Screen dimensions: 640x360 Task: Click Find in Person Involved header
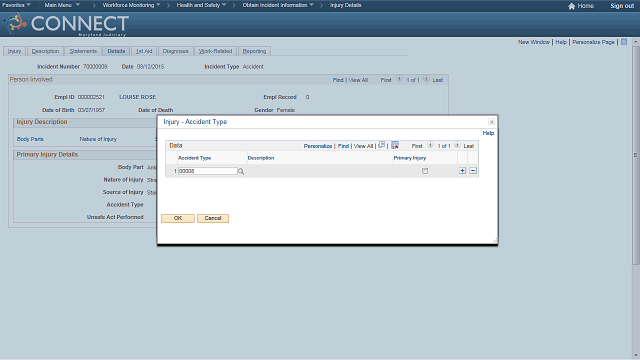point(338,80)
